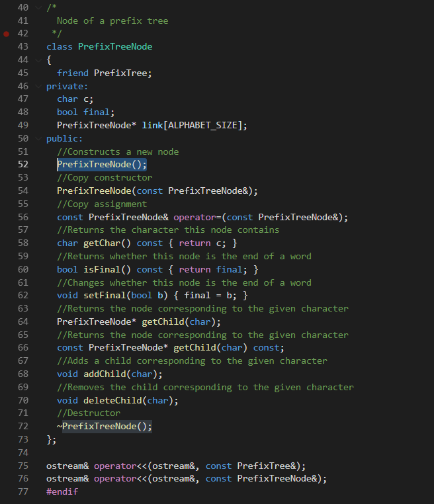Image resolution: width=434 pixels, height=504 pixels.
Task: Click the class name PrefixTreeNode on line 43
Action: coord(115,46)
